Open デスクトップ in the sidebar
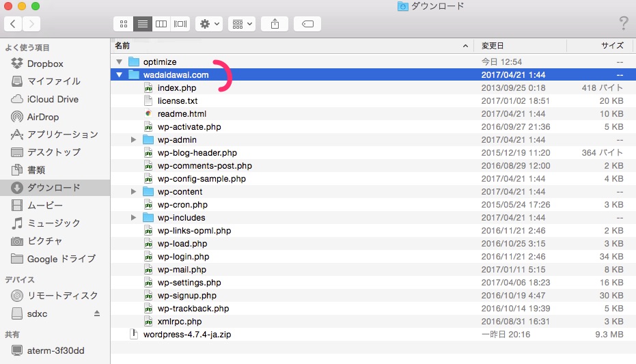636x364 pixels. (x=46, y=152)
